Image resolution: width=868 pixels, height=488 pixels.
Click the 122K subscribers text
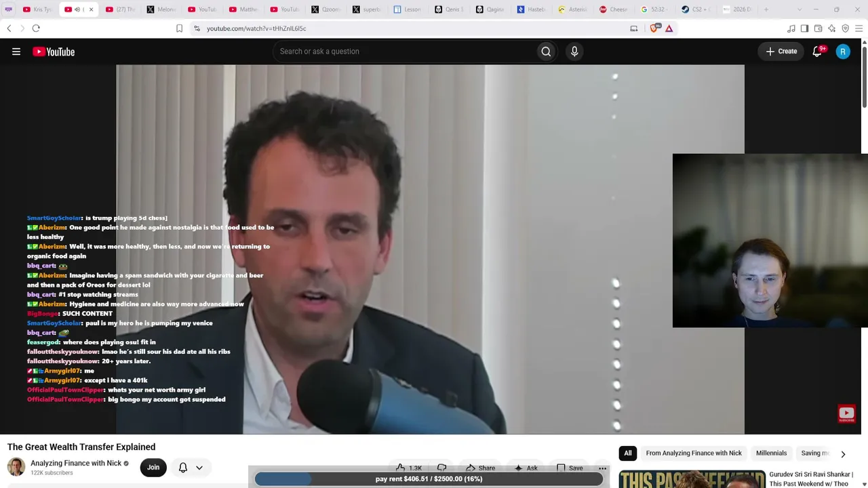point(52,473)
